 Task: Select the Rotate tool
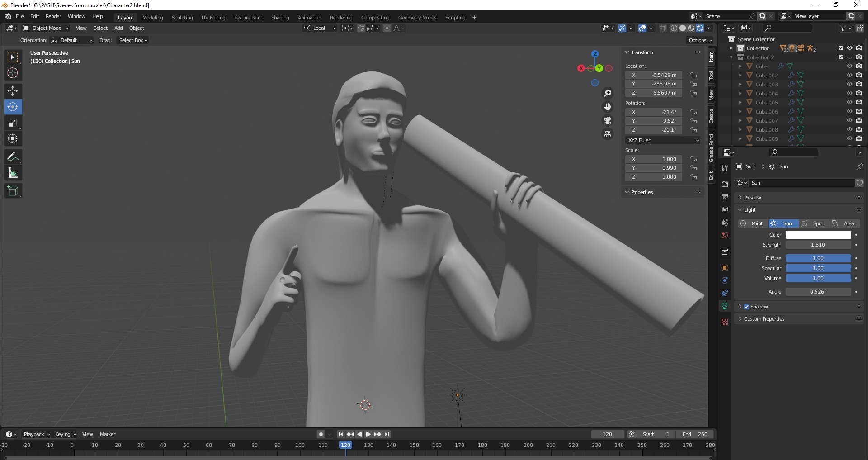[x=13, y=107]
